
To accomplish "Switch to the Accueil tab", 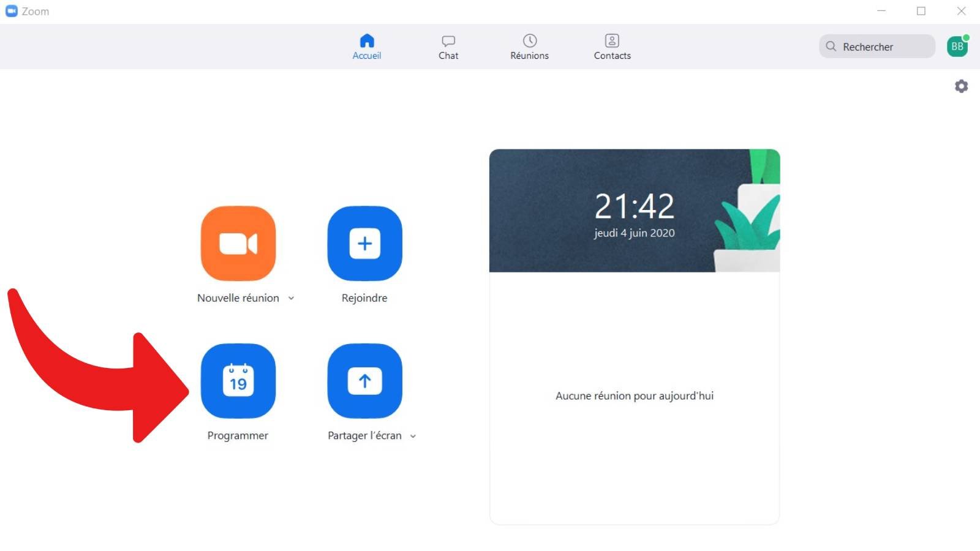I will pyautogui.click(x=367, y=47).
